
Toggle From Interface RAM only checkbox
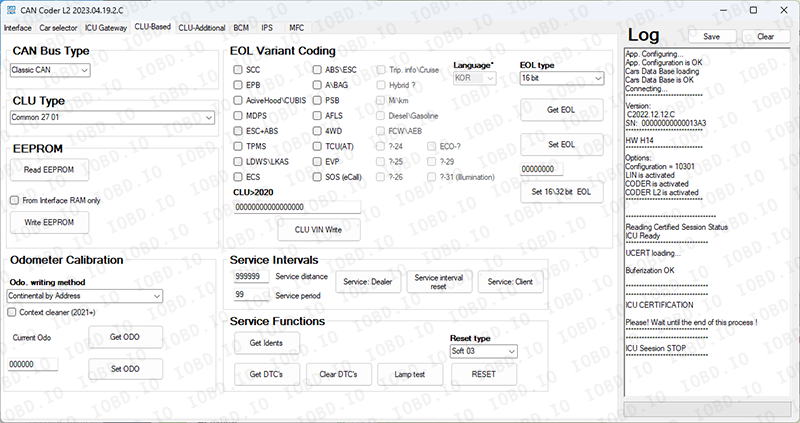[x=14, y=200]
